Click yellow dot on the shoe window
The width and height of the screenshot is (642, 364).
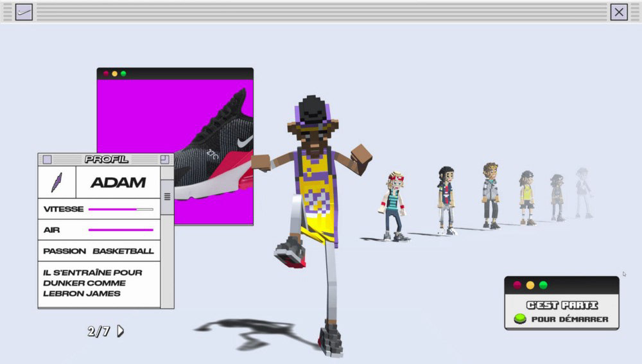115,74
